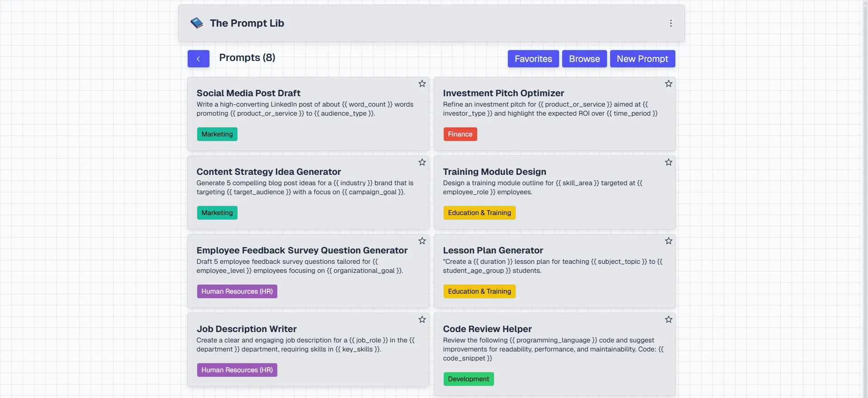Star the Employee Feedback Survey Question Generator
The height and width of the screenshot is (398, 868).
[x=422, y=241]
